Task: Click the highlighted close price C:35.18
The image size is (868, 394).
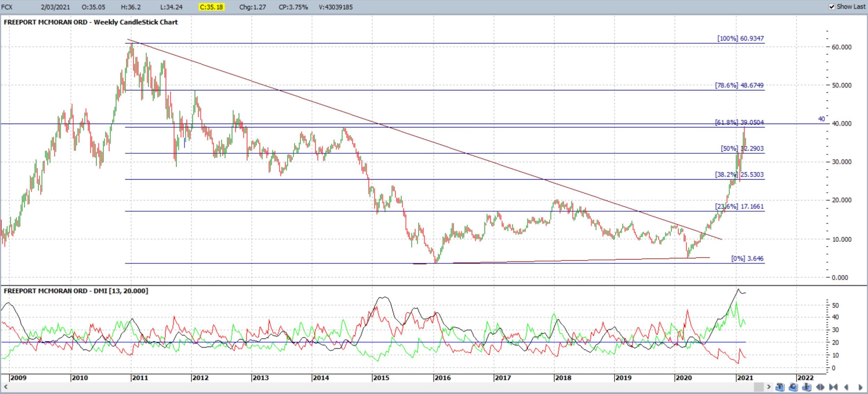Action: (211, 7)
